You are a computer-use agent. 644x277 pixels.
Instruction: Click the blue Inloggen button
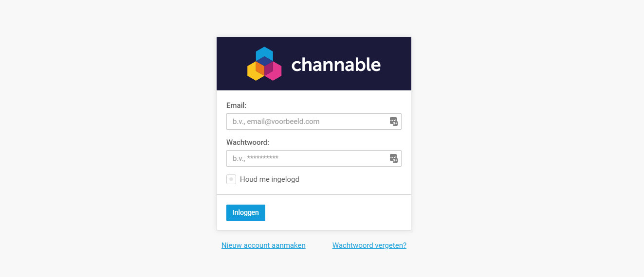(x=246, y=213)
